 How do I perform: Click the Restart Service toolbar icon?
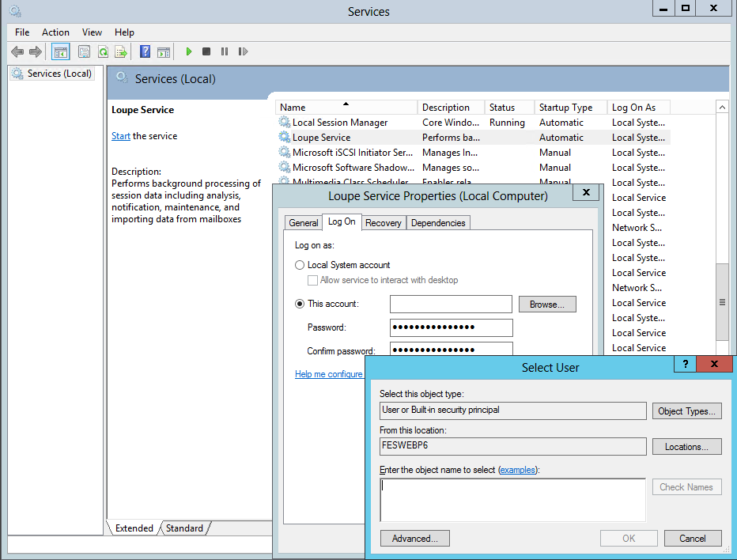243,51
